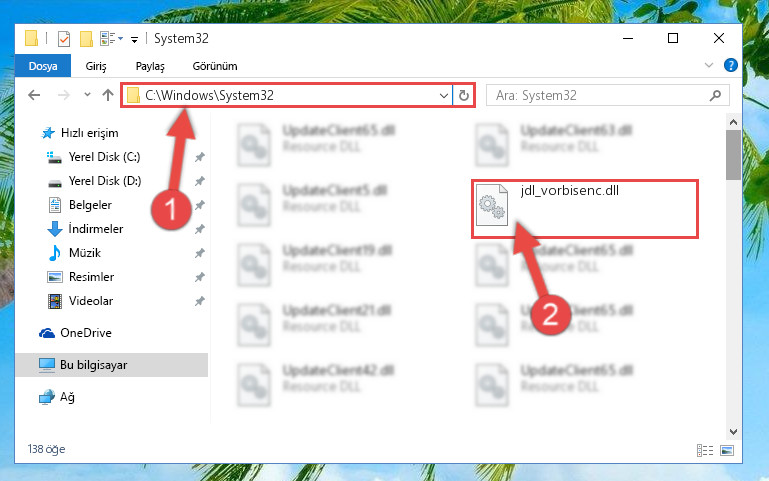Open the Customize Quick Access Toolbar dropdown arrow
The width and height of the screenshot is (769, 481).
134,39
